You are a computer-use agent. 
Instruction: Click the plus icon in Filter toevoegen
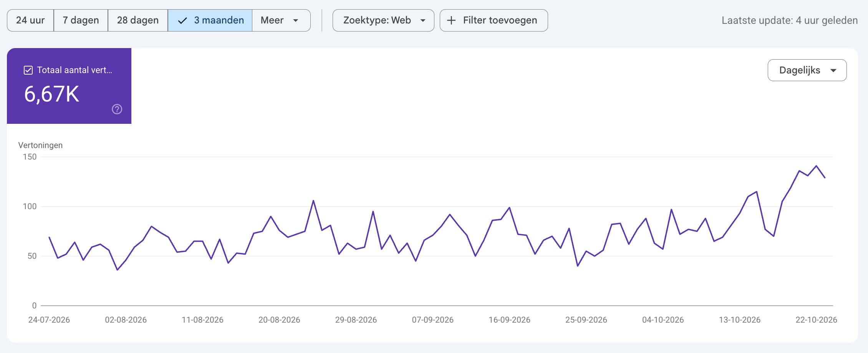click(x=452, y=20)
